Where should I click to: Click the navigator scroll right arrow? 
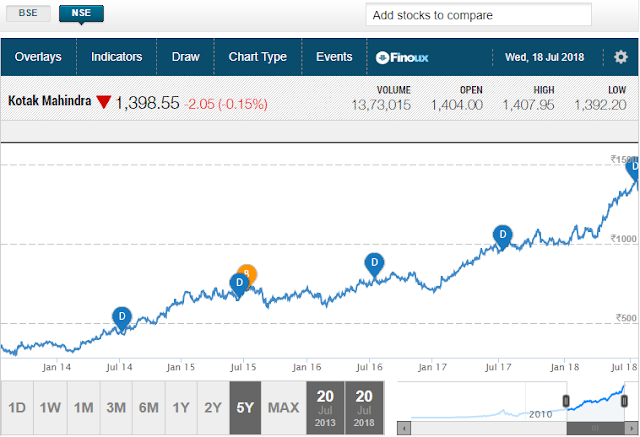click(631, 428)
